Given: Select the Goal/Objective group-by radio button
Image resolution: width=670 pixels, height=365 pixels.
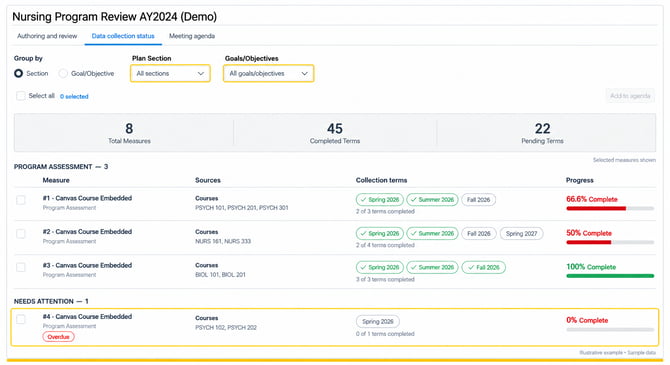Looking at the screenshot, I should 63,74.
